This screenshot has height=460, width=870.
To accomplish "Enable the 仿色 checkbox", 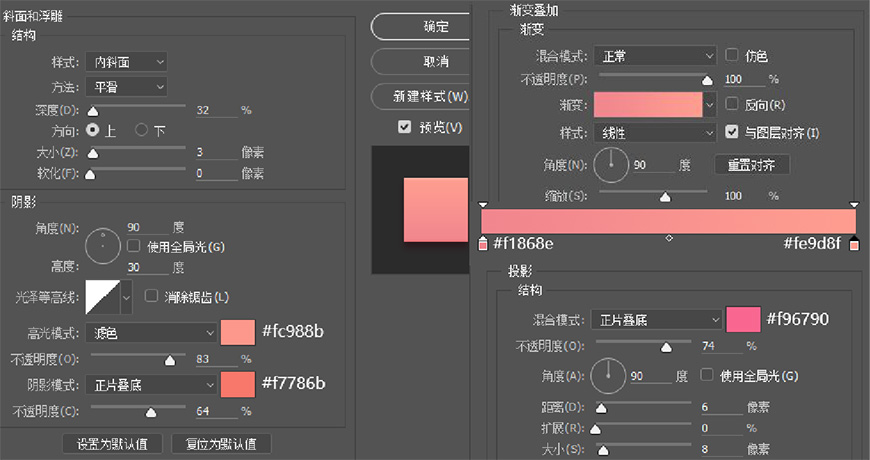I will (732, 55).
